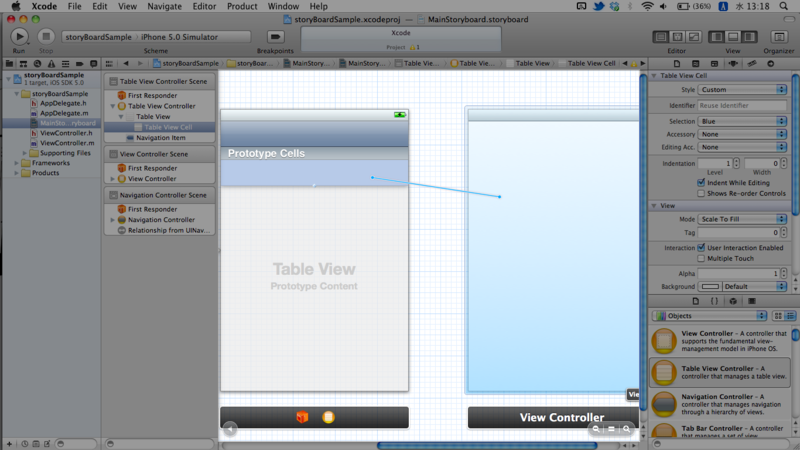The height and width of the screenshot is (450, 800).
Task: Click the scheme selector storyBoardSample
Action: [x=98, y=37]
